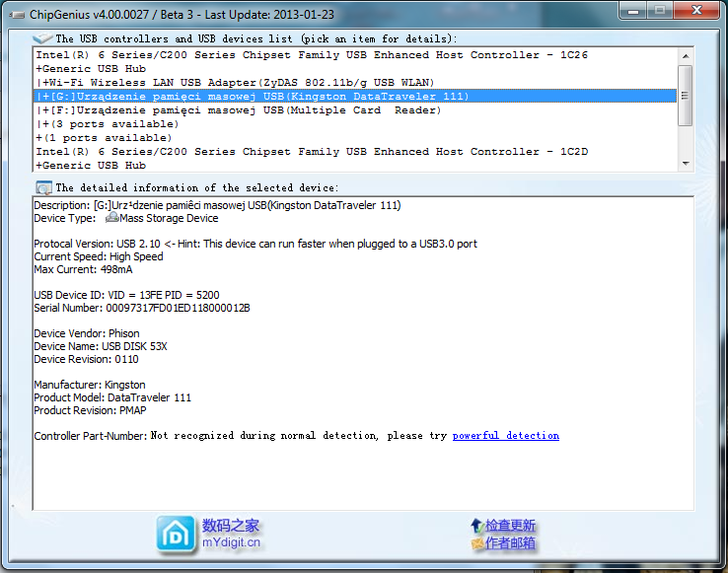Click the Mass Storage Device type icon
The image size is (728, 573).
click(111, 218)
